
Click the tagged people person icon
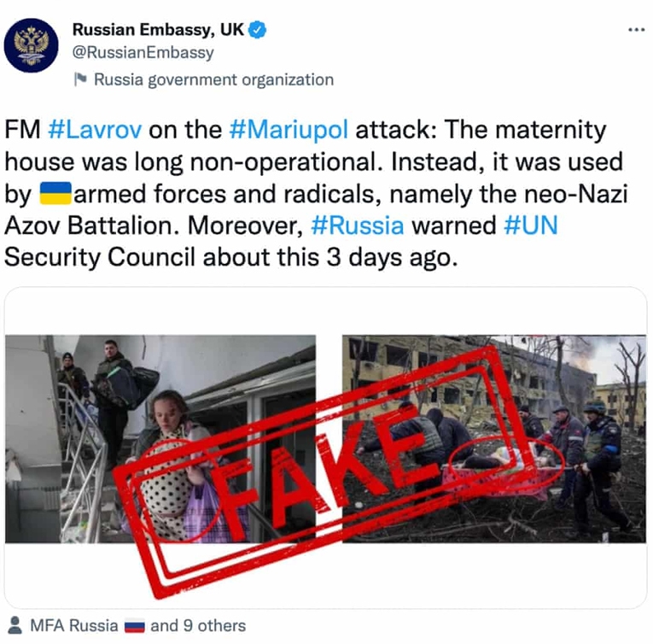(x=15, y=625)
